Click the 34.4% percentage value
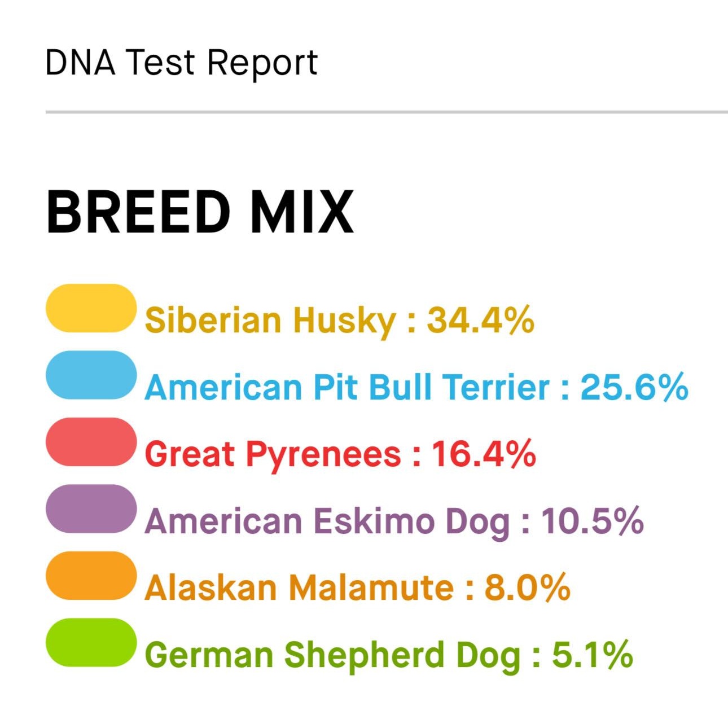This screenshot has height=728, width=728. [480, 321]
